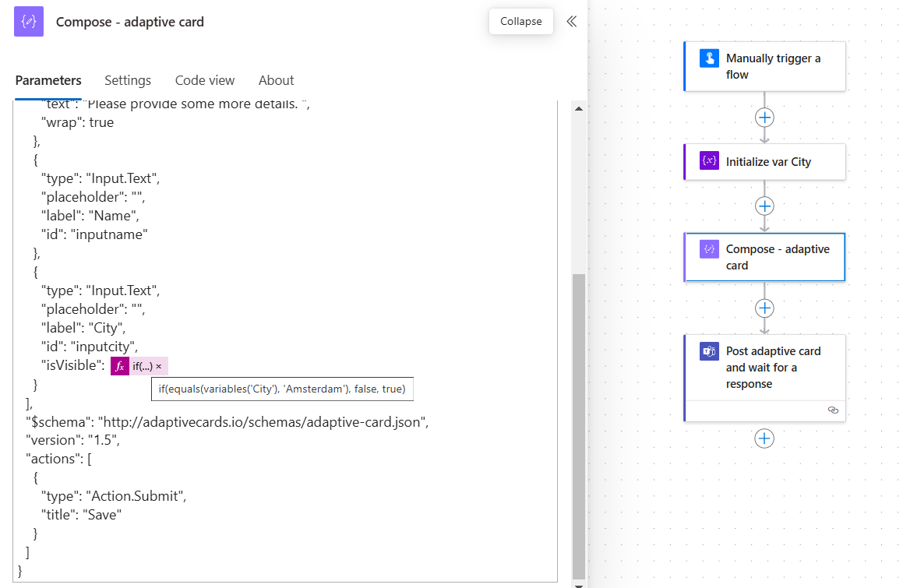Click the Compose action icon in panel header
The height and width of the screenshot is (588, 903).
tap(29, 22)
